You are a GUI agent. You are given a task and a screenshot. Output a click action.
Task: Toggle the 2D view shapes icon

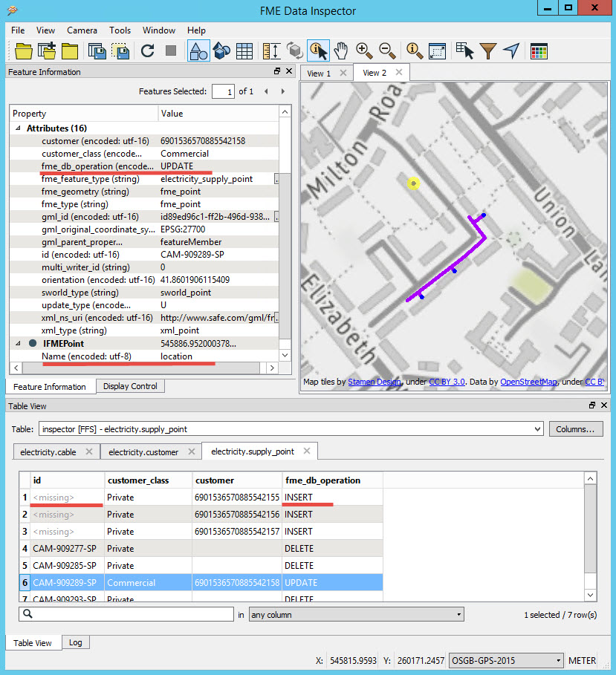(x=198, y=50)
